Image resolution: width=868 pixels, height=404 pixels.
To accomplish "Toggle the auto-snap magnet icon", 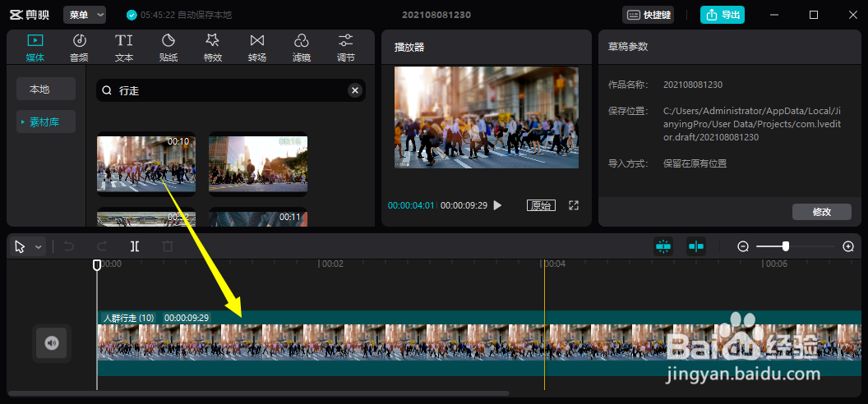I will coord(663,246).
